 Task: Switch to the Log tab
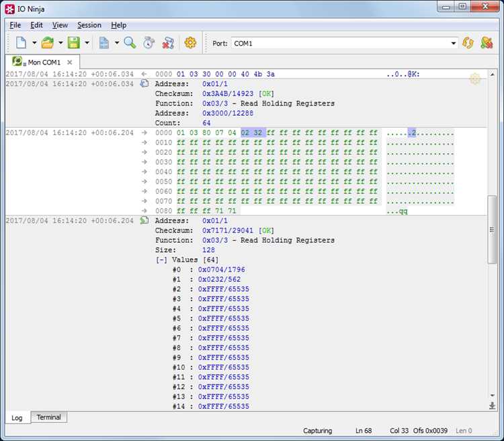(x=17, y=418)
